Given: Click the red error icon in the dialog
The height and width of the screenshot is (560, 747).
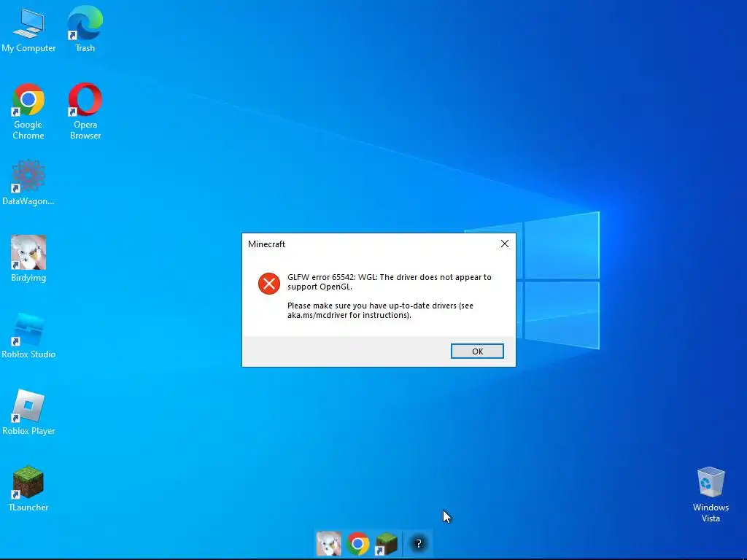Looking at the screenshot, I should (x=269, y=284).
